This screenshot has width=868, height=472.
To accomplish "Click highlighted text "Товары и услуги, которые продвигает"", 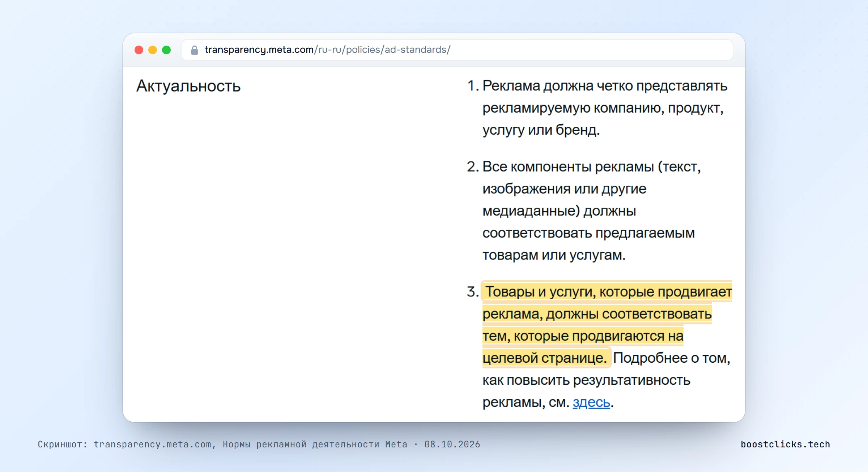I will coord(608,291).
